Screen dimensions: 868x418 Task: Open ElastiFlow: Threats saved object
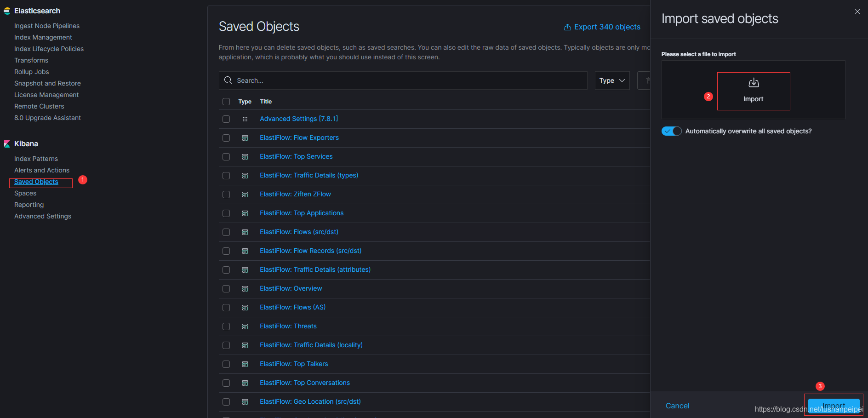tap(288, 326)
